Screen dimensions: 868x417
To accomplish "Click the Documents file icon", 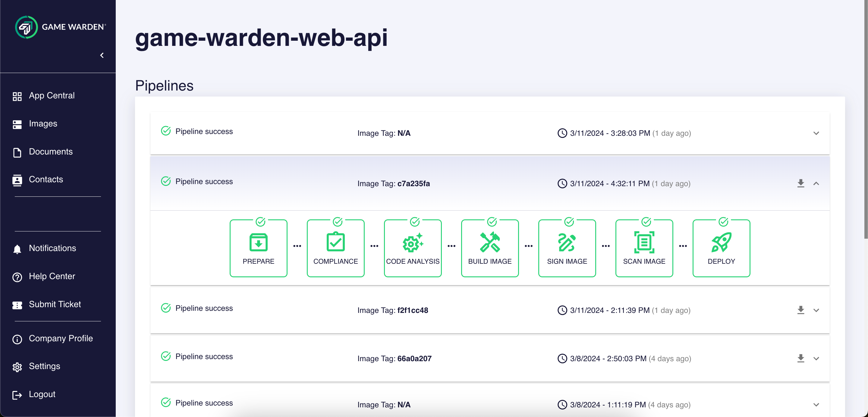I will coord(17,152).
